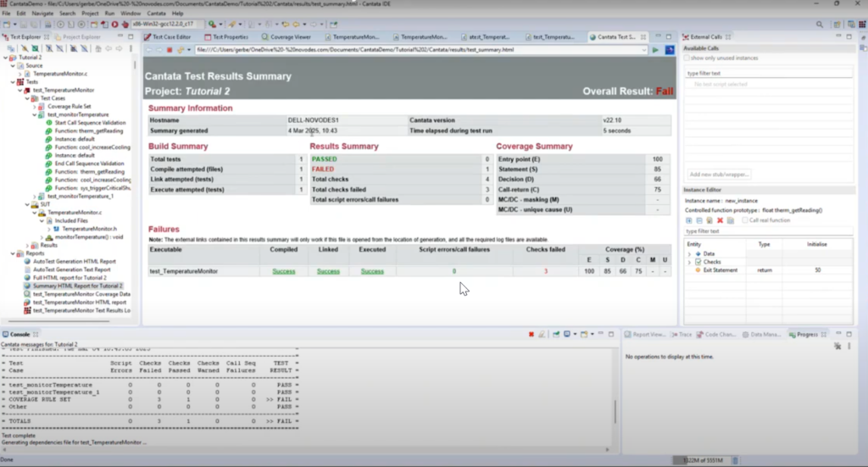Click yellow back navigation arrow in toolbar

pos(296,25)
